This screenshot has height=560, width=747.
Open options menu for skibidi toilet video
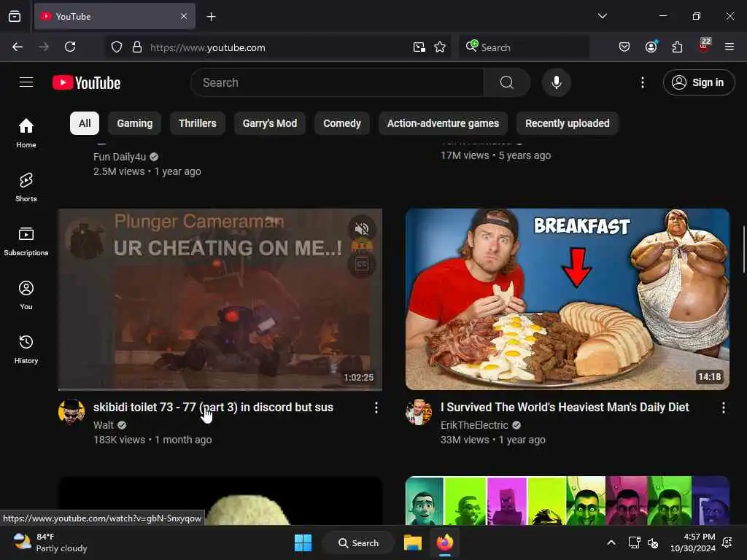click(376, 408)
